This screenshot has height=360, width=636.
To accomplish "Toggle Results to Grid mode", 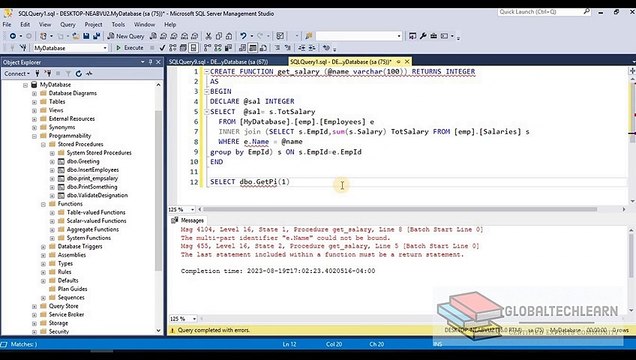I will (253, 48).
